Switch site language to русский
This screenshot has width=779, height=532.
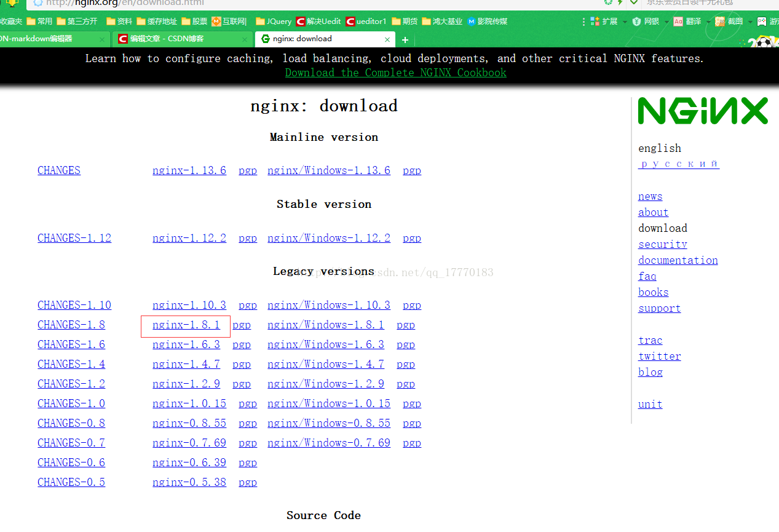point(679,164)
